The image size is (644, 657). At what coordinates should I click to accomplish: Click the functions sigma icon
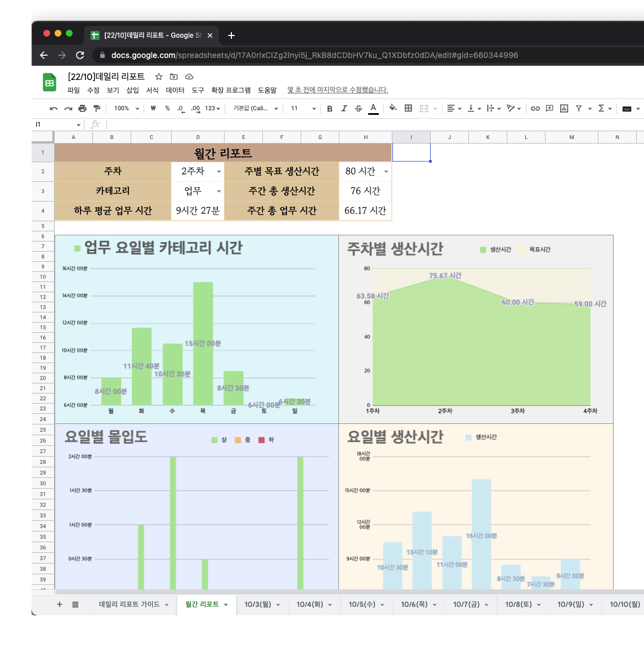click(601, 109)
